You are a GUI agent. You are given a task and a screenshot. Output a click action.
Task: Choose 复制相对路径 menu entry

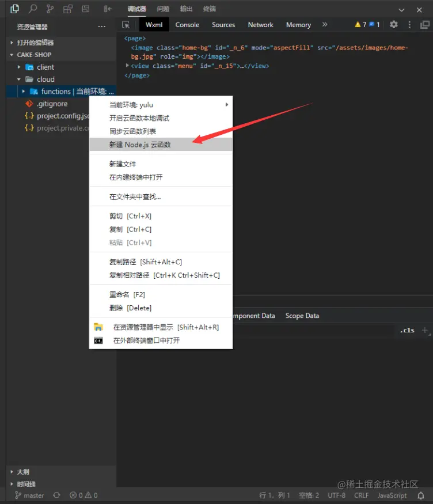[x=161, y=275]
